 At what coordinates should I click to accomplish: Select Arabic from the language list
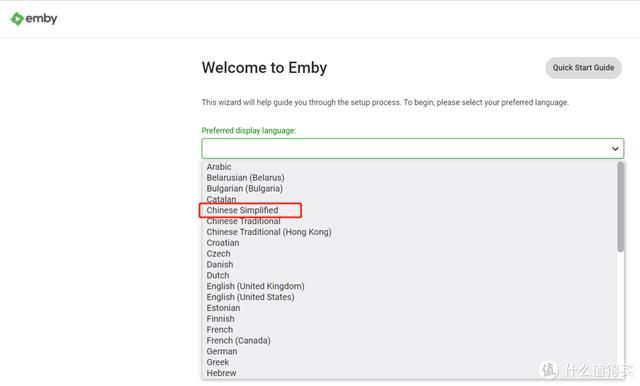coord(219,167)
